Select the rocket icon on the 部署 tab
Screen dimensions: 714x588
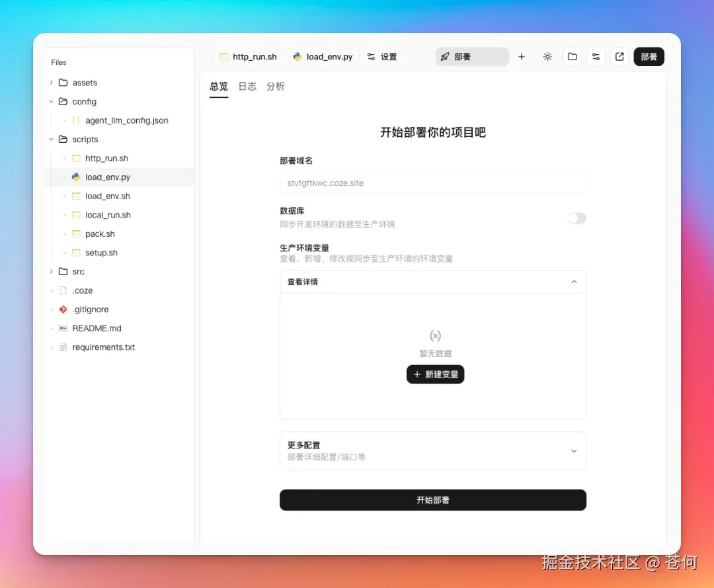click(x=446, y=57)
